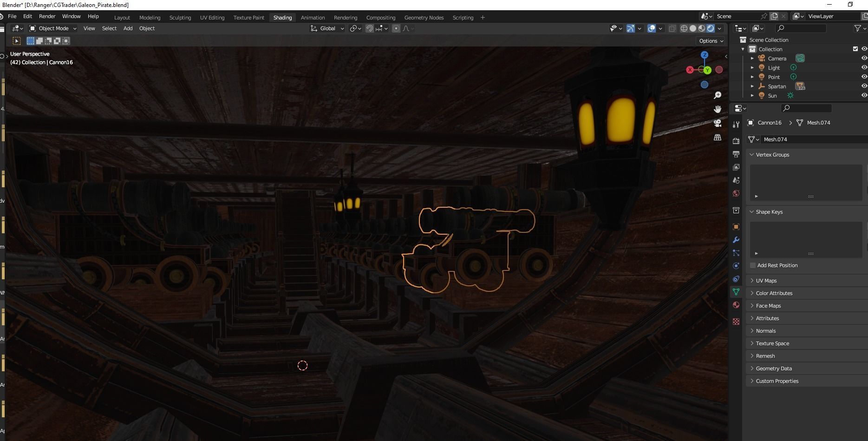Enable solid viewport shading

click(x=693, y=28)
